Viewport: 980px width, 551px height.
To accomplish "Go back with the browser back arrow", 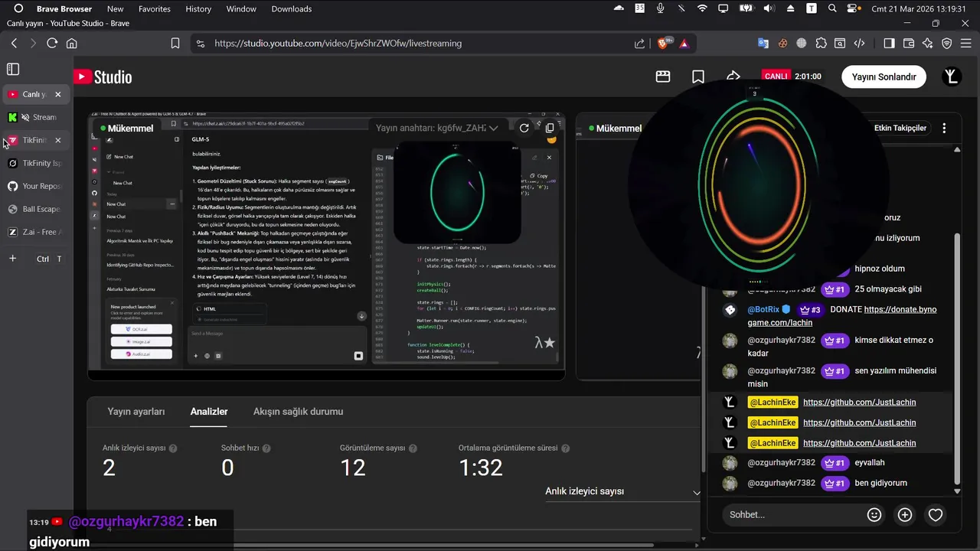I will coord(14,44).
